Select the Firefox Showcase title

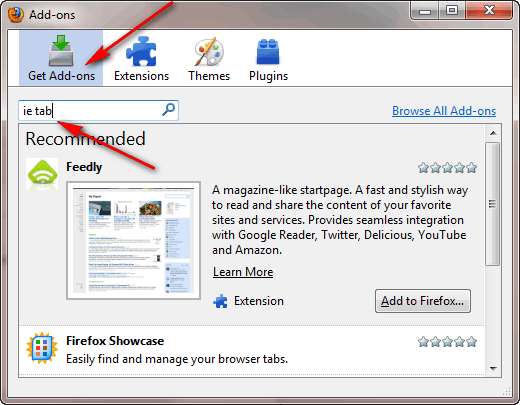(x=115, y=341)
